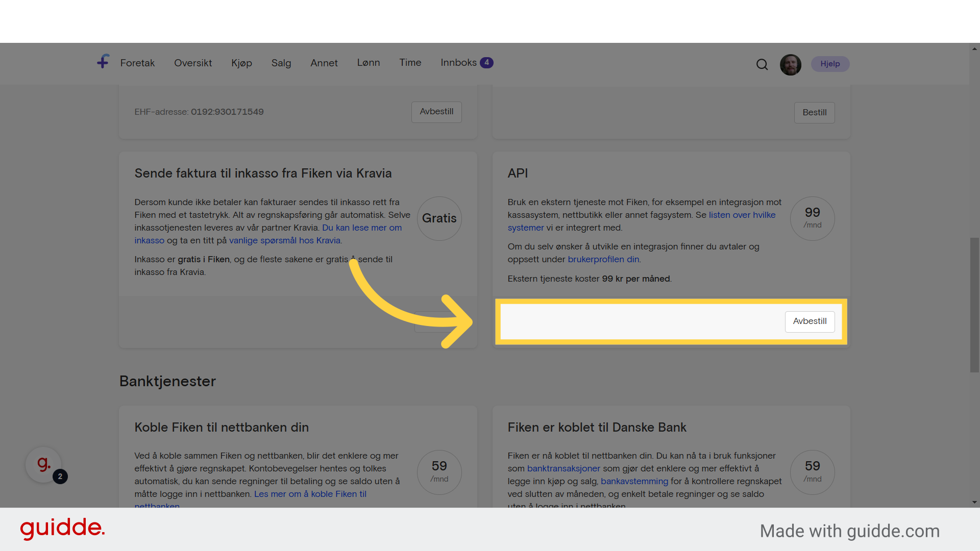Viewport: 980px width, 551px height.
Task: Click heading 'Sende faktura til inkasso fra Fiken via Kravia'
Action: (x=263, y=173)
